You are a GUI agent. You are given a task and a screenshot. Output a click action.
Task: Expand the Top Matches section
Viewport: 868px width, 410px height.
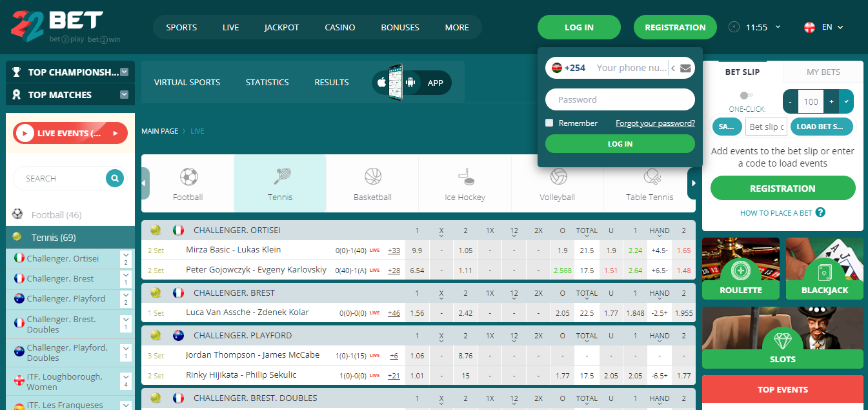pyautogui.click(x=125, y=95)
